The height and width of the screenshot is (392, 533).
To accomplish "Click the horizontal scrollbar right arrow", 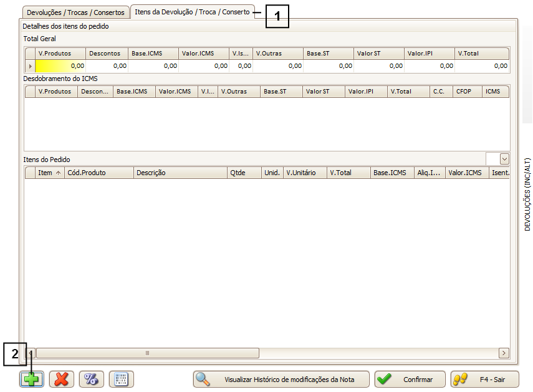I will point(504,353).
